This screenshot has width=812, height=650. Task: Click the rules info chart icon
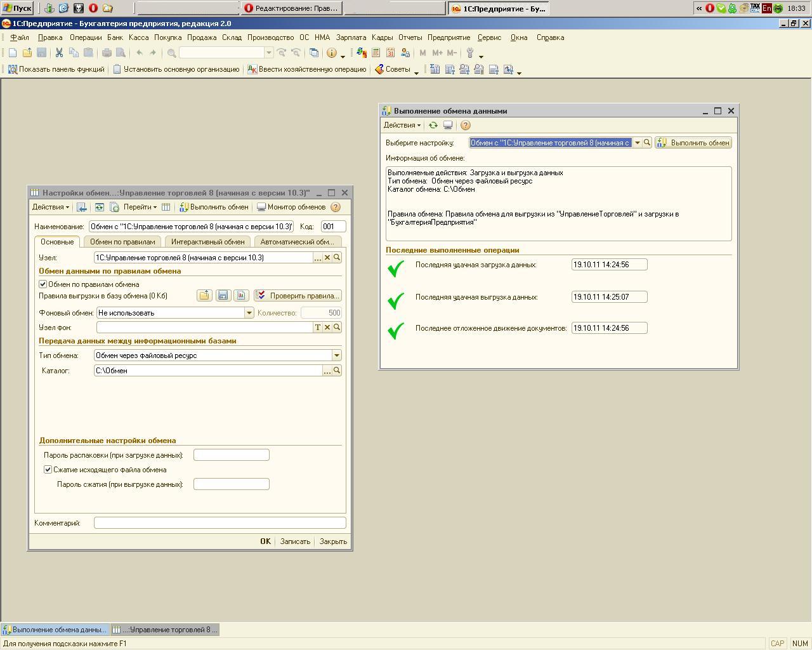241,296
